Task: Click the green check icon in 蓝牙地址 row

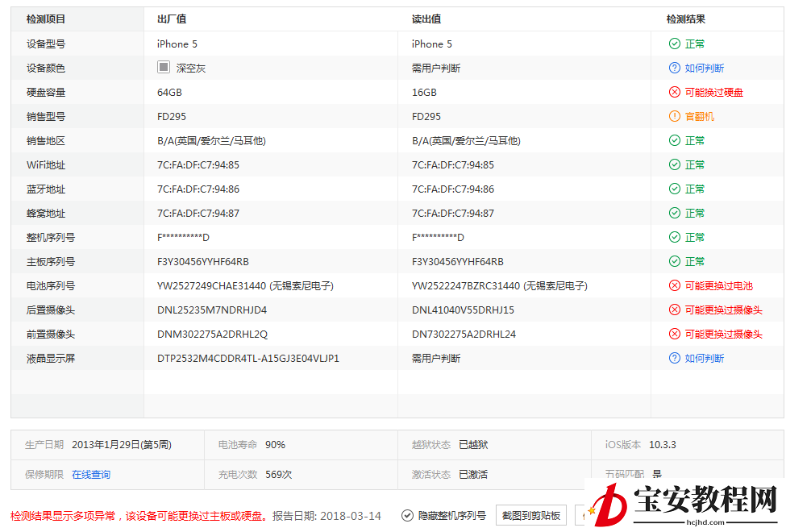Action: (674, 189)
